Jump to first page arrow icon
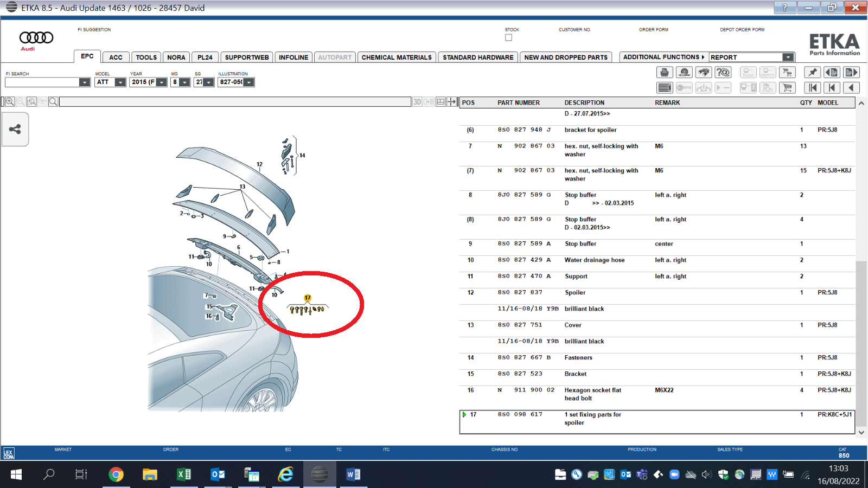This screenshot has height=488, width=868. click(812, 88)
